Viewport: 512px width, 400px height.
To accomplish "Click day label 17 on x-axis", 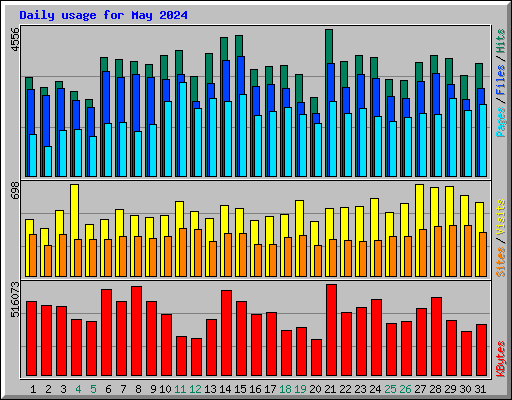I will [270, 389].
